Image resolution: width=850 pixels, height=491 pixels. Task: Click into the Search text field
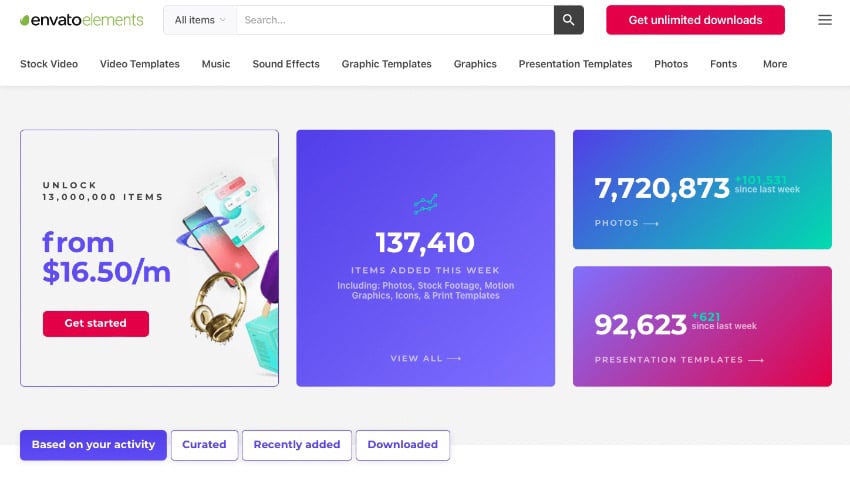click(x=394, y=20)
